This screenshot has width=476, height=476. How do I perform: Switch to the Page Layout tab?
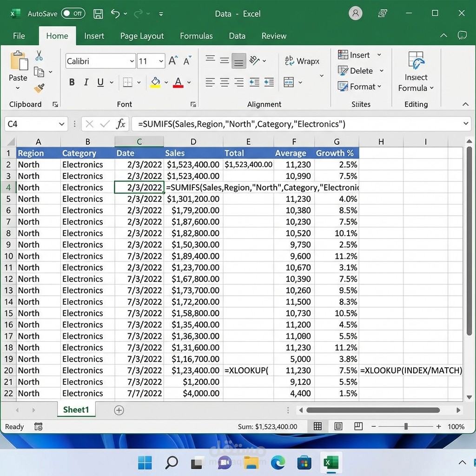142,36
